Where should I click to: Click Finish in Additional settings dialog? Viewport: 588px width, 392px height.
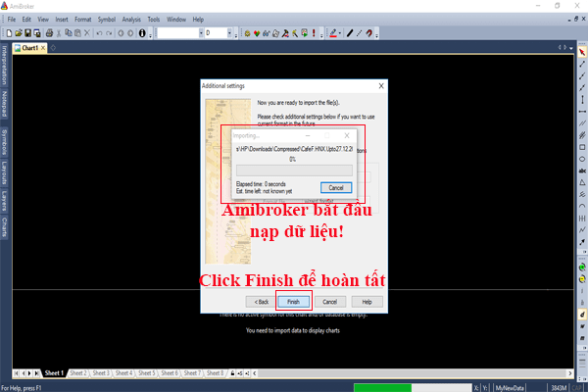point(294,302)
